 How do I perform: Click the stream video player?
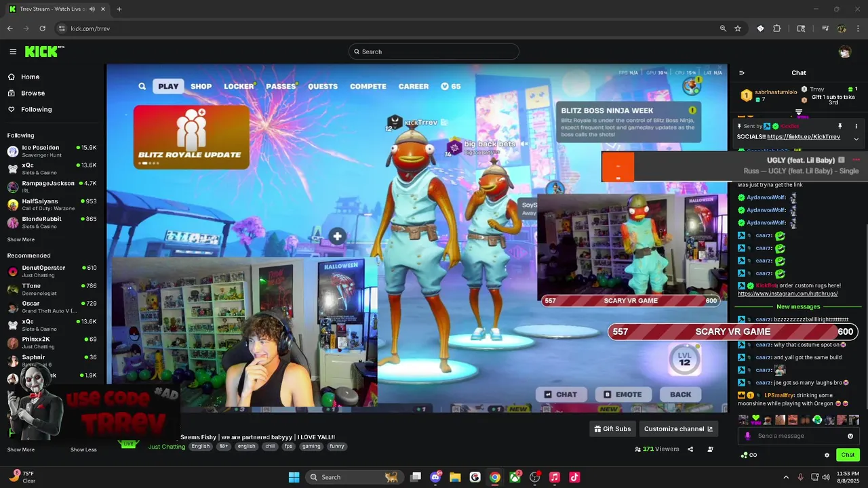point(416,238)
